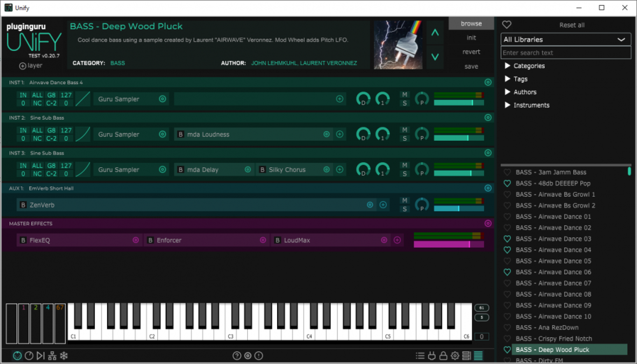
Task: Open the help question mark icon at the bottom
Action: [237, 355]
